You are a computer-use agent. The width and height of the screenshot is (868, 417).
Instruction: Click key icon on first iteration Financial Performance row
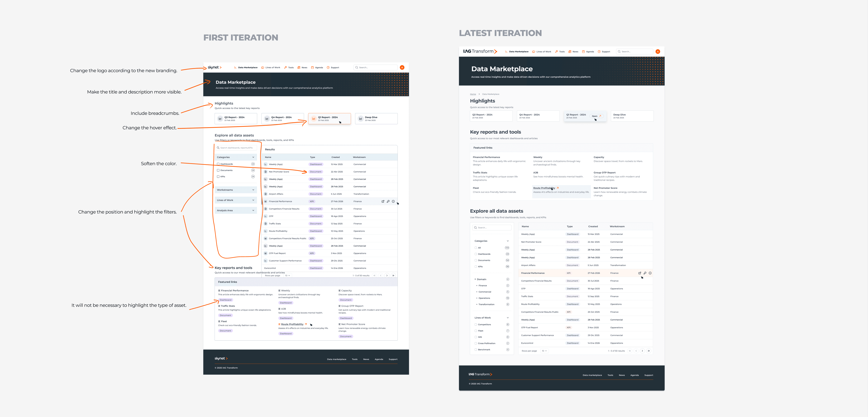tap(388, 201)
